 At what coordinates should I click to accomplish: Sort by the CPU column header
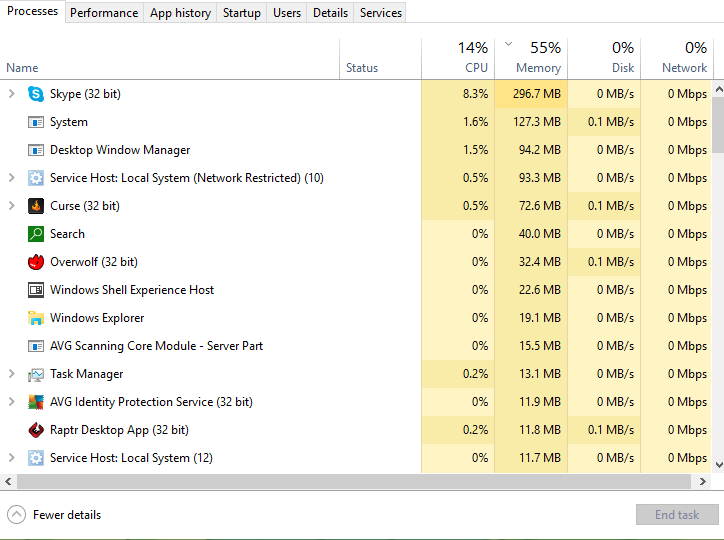[458, 59]
